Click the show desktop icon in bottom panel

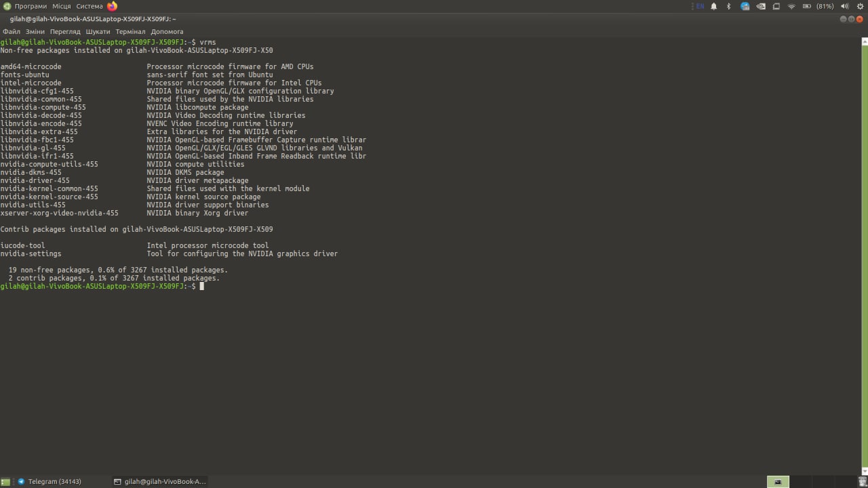point(5,482)
